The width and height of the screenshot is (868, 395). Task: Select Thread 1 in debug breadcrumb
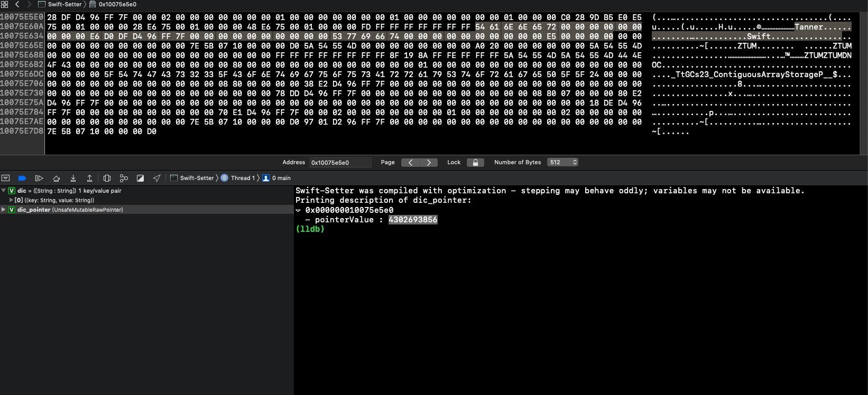coord(242,178)
